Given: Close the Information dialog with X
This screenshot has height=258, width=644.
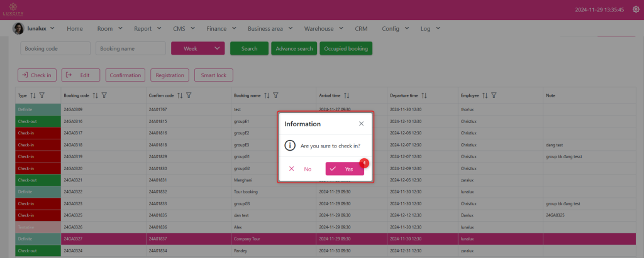Looking at the screenshot, I should click(x=361, y=124).
